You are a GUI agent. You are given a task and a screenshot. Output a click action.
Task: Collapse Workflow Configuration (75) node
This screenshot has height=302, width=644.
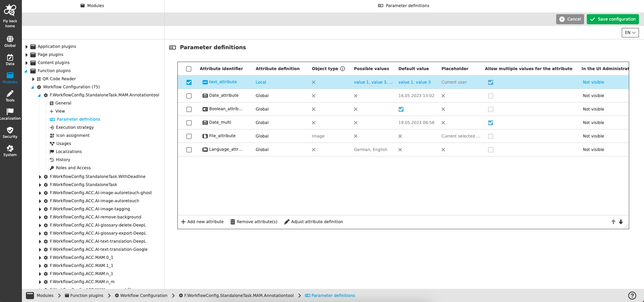tap(33, 87)
